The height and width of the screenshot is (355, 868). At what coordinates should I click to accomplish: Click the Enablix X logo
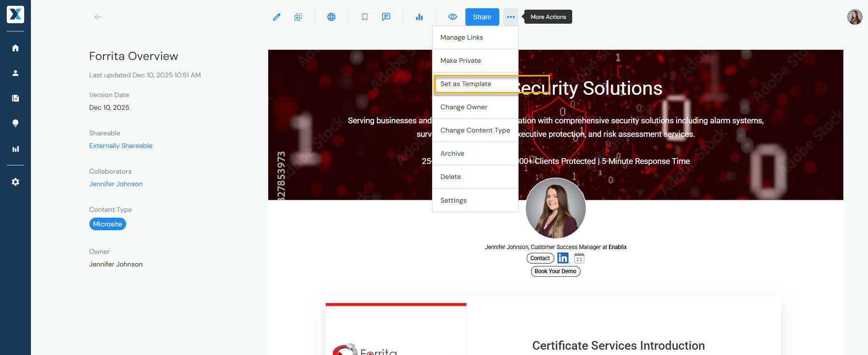(15, 15)
